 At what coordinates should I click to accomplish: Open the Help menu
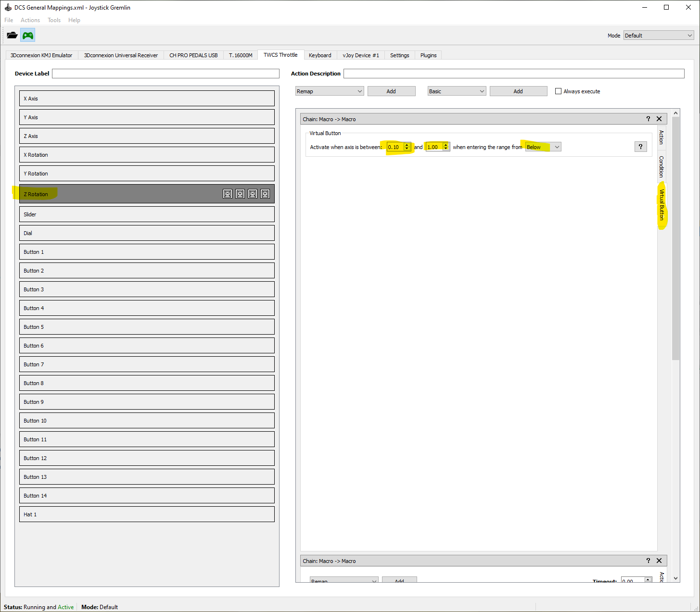[74, 20]
